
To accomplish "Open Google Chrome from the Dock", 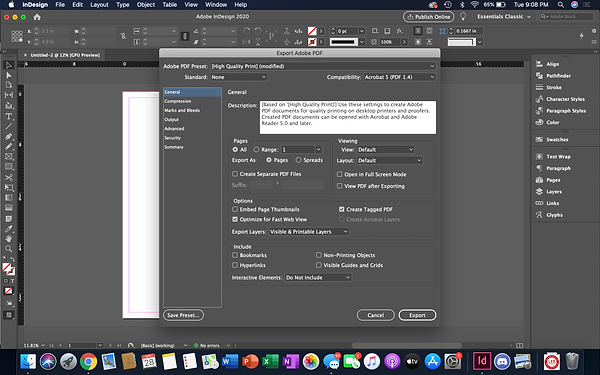I will click(88, 361).
